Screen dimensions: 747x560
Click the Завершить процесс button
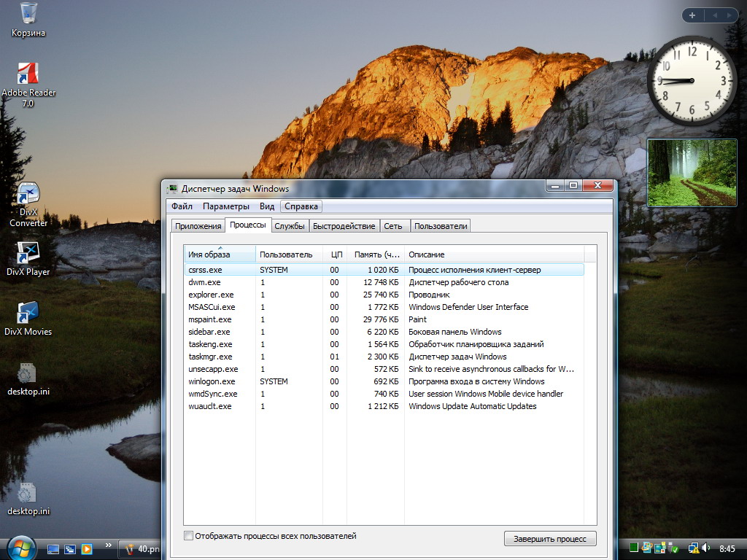coord(550,539)
